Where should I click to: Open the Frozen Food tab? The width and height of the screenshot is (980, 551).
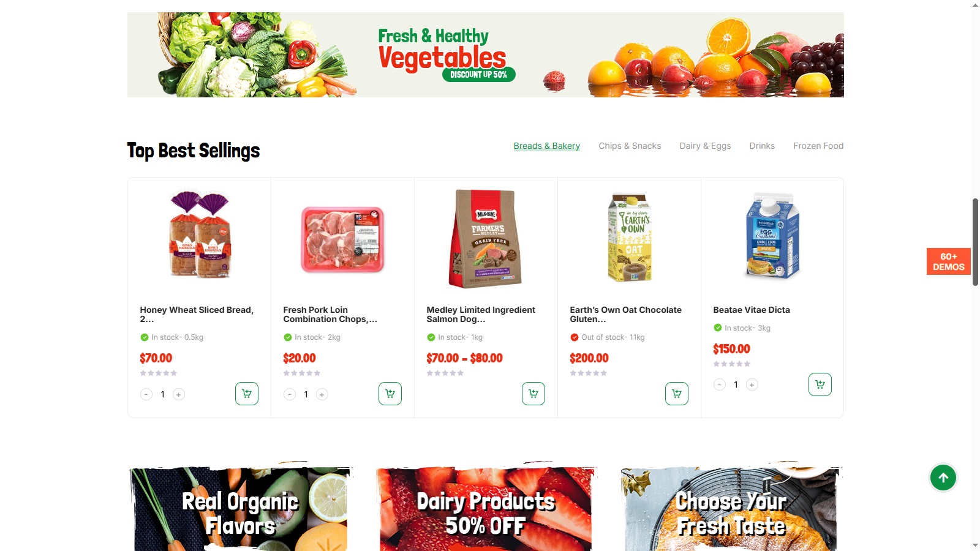[x=818, y=146]
